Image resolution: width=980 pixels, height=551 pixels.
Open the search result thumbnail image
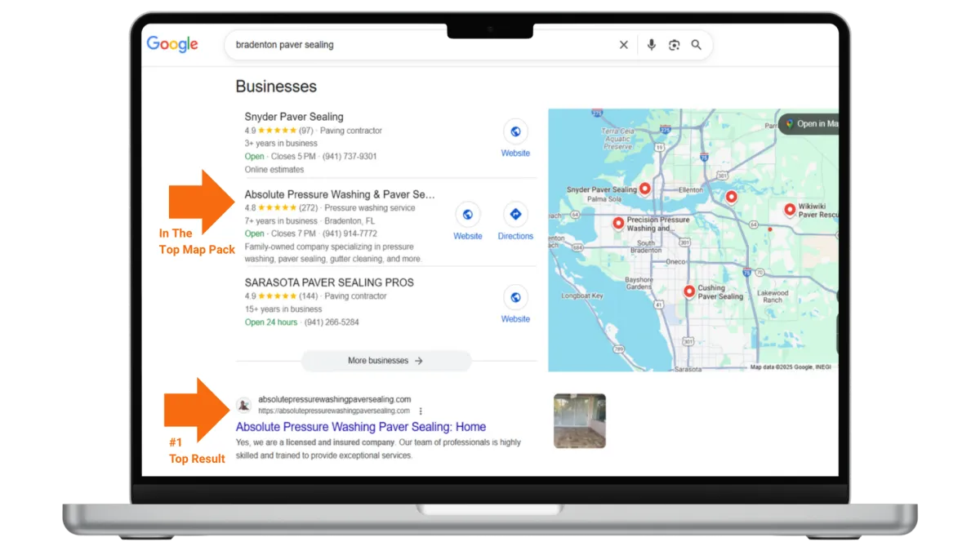pos(580,421)
